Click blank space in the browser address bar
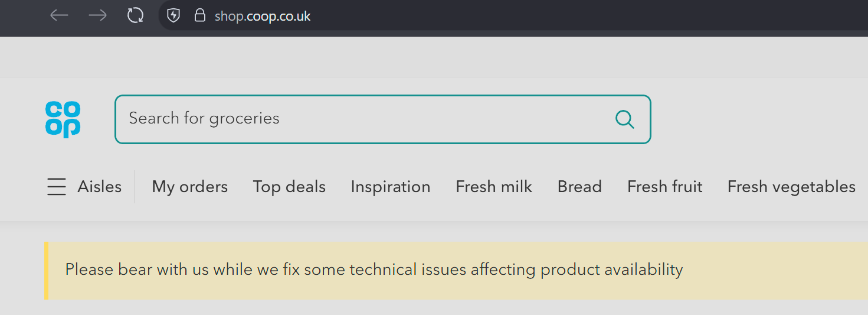The width and height of the screenshot is (868, 315). point(590,15)
